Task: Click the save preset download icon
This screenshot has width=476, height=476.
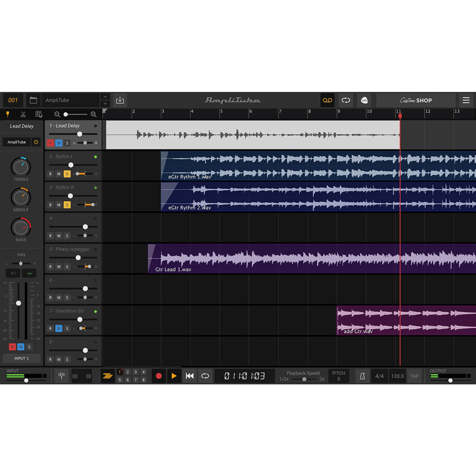Action: 120,100
